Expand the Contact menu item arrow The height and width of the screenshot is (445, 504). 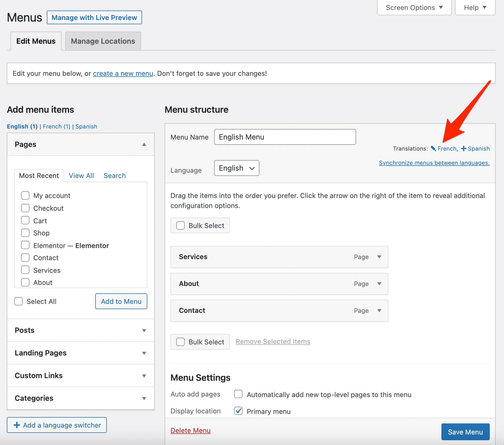379,311
